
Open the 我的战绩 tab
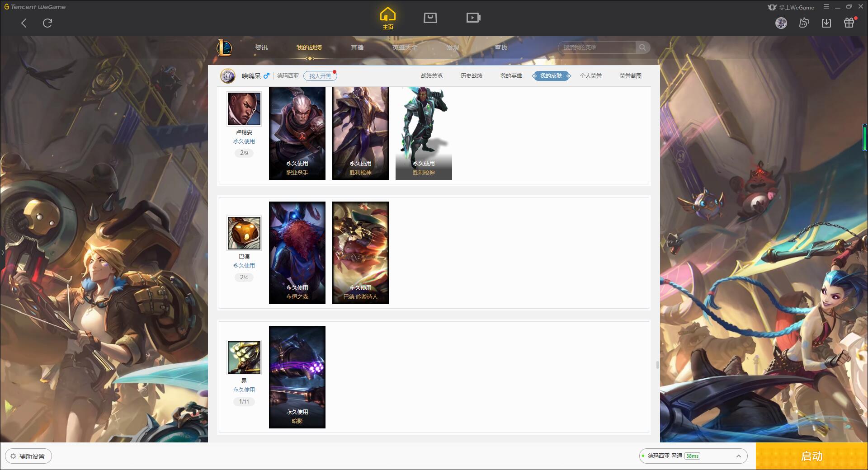(309, 47)
